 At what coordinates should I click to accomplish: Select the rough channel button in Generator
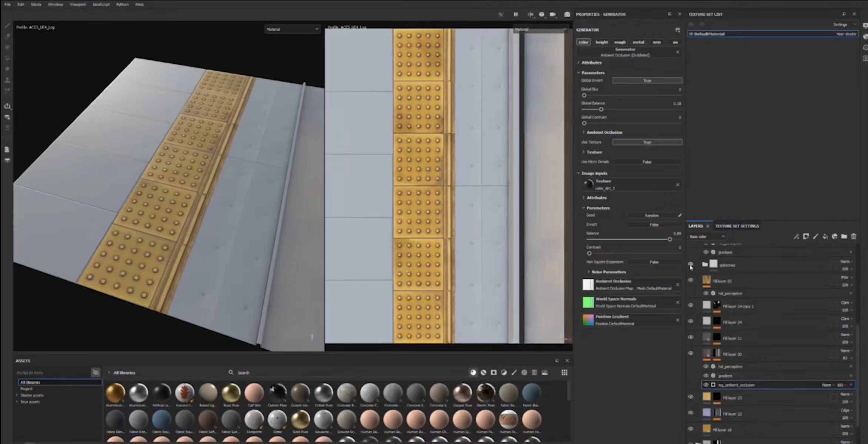click(x=620, y=42)
